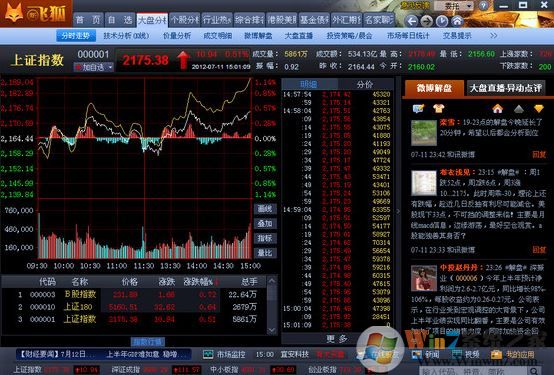Screen dimensions: 554x375
Task: Open 微博解盘 item in sub-menu bar
Action: coord(258,36)
